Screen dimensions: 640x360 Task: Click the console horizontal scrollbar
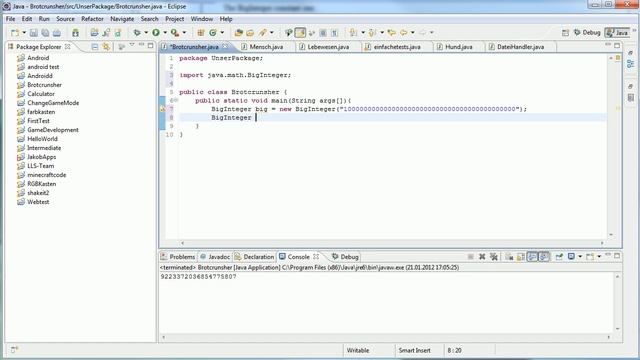[386, 338]
